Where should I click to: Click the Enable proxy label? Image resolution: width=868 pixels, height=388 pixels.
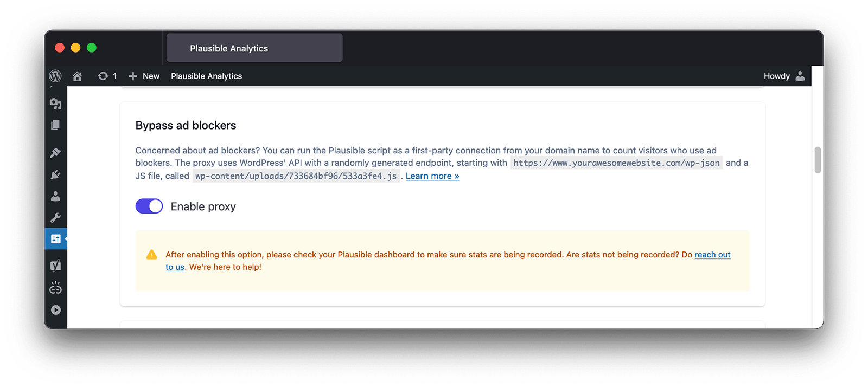pos(203,206)
